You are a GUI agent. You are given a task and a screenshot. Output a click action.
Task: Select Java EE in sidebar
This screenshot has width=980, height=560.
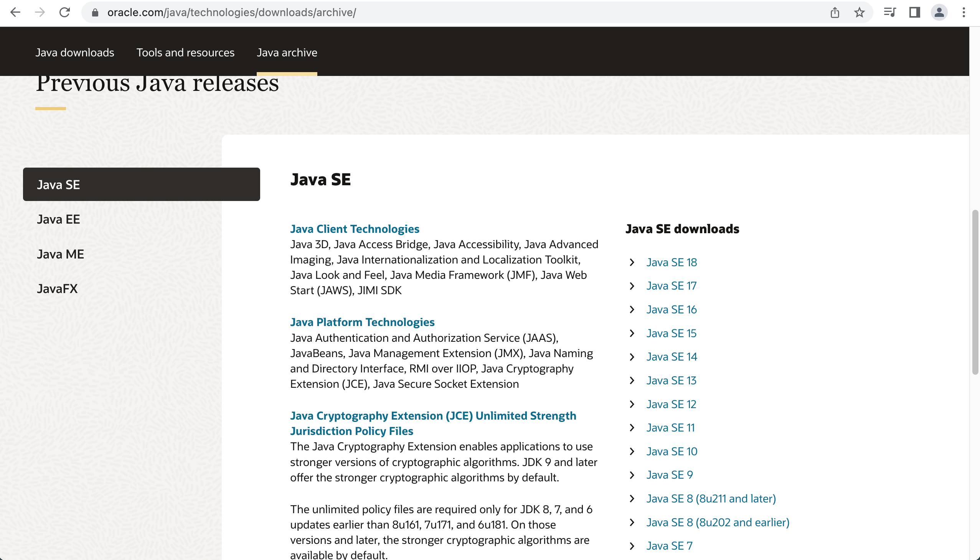tap(58, 219)
